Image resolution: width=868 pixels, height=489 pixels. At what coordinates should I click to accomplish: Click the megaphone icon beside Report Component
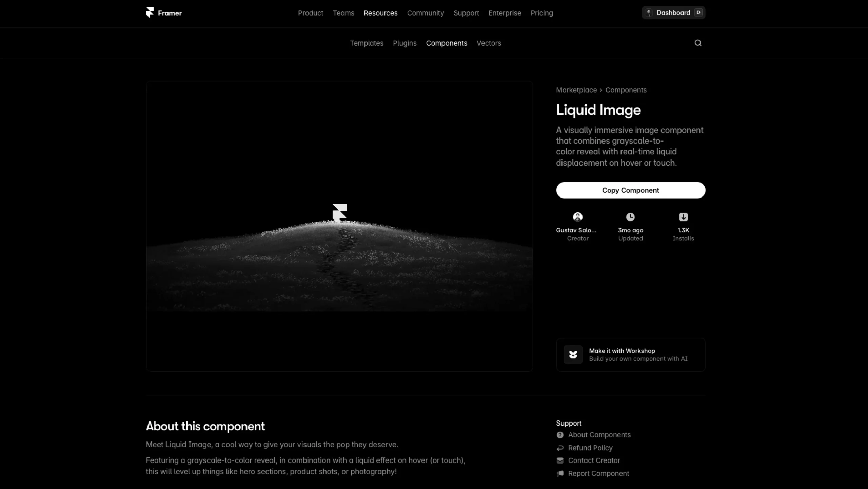pos(560,473)
